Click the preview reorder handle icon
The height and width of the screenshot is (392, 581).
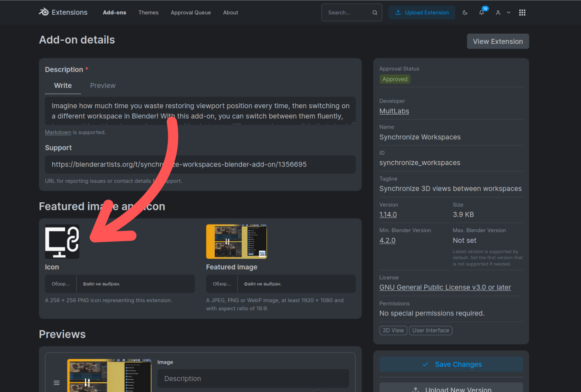tap(57, 383)
